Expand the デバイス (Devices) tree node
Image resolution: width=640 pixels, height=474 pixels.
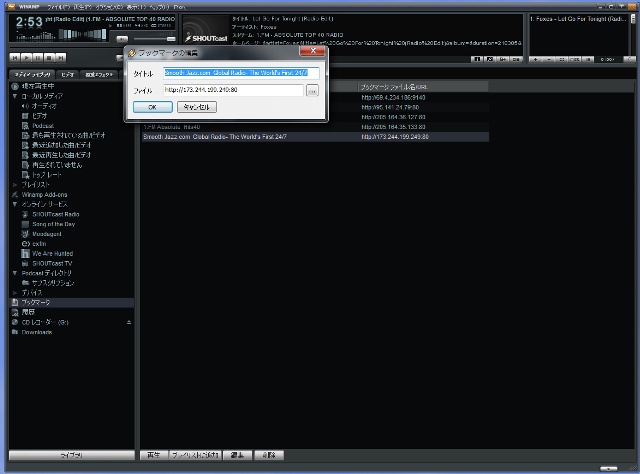[15, 293]
